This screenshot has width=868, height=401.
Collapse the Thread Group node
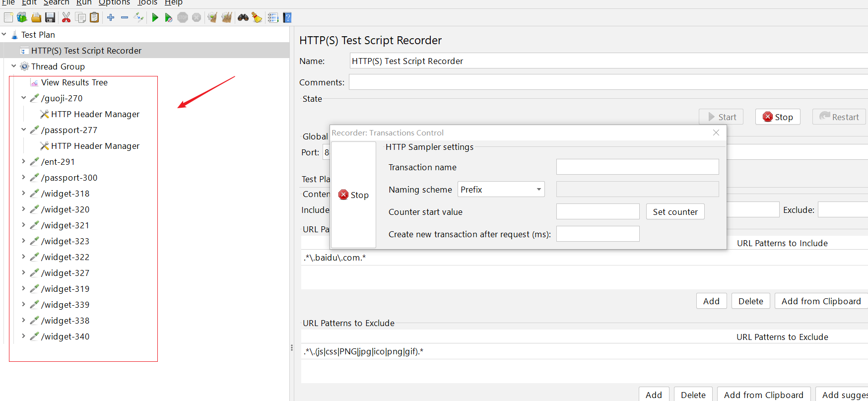coord(13,66)
